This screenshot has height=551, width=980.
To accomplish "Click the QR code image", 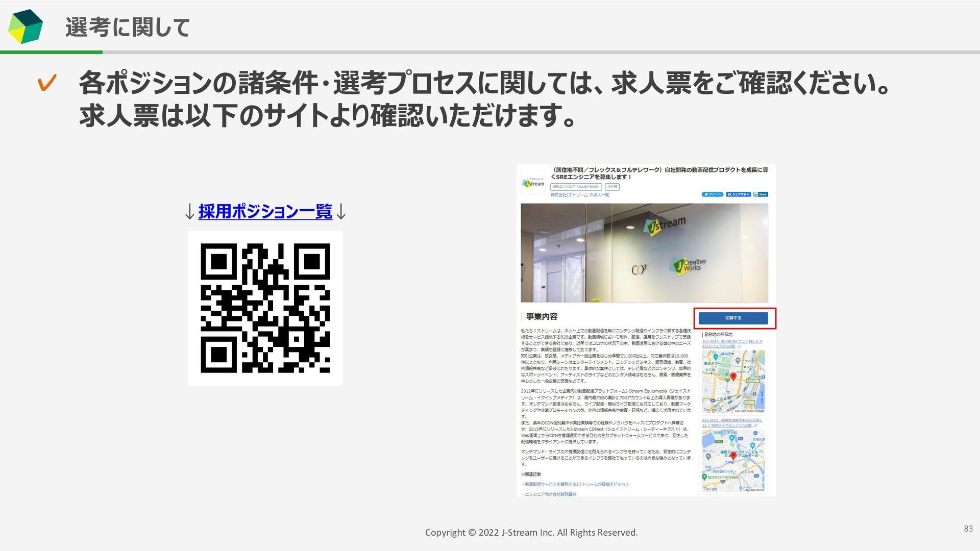I will (265, 308).
